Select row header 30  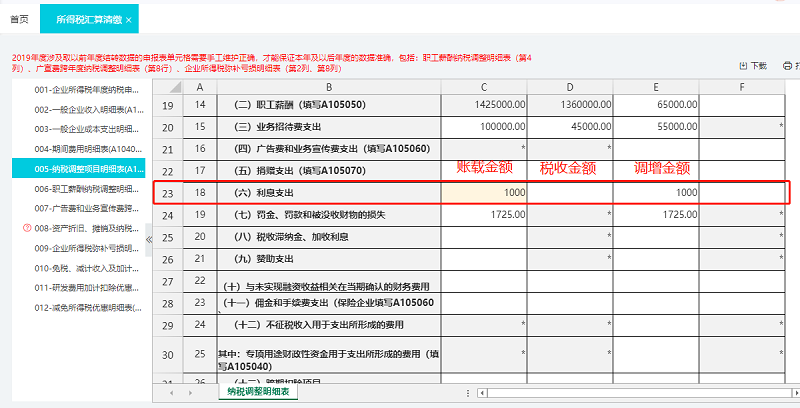point(168,354)
